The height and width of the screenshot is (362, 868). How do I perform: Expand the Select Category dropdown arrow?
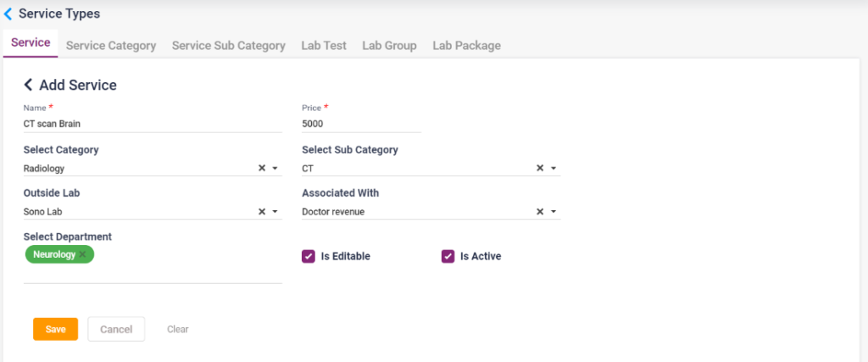click(275, 169)
